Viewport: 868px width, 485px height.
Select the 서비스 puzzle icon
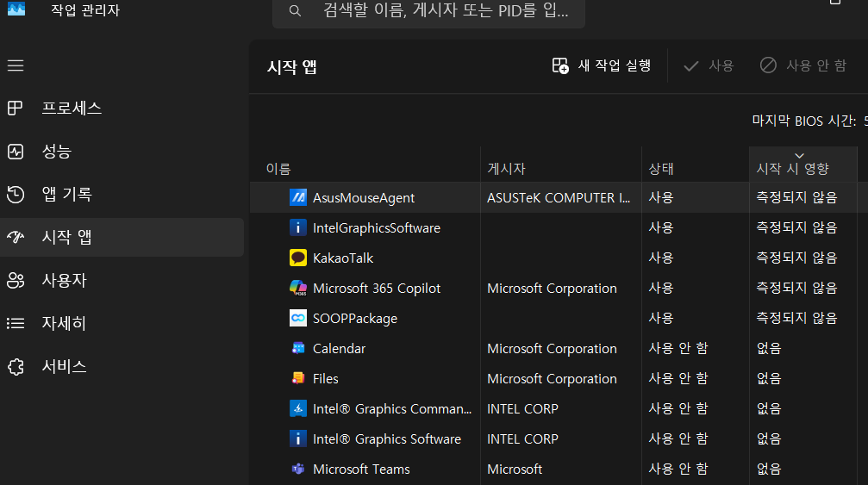[16, 367]
